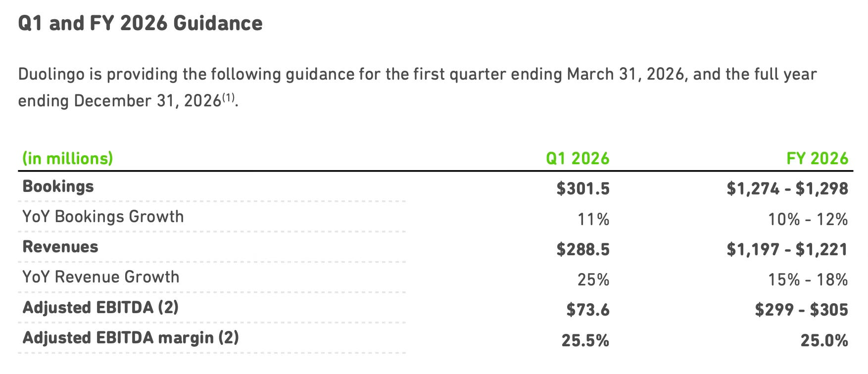Select the $1,197 - $1,221 revenues range

click(x=787, y=249)
